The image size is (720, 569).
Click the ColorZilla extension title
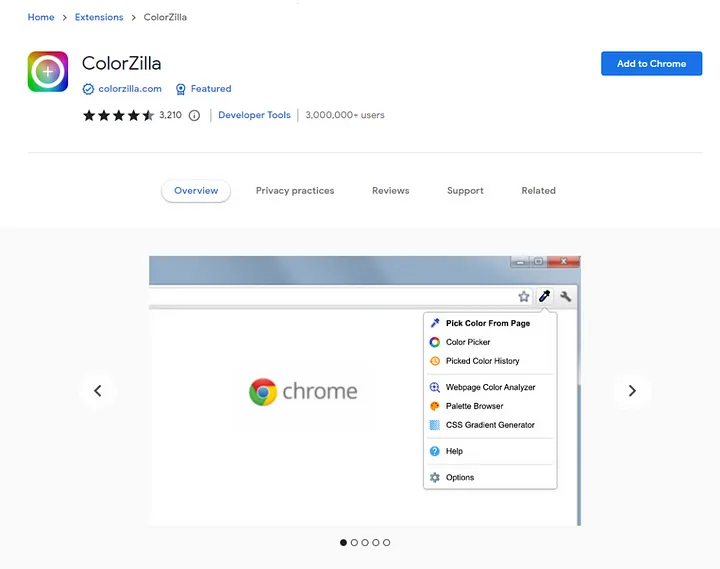[x=121, y=63]
